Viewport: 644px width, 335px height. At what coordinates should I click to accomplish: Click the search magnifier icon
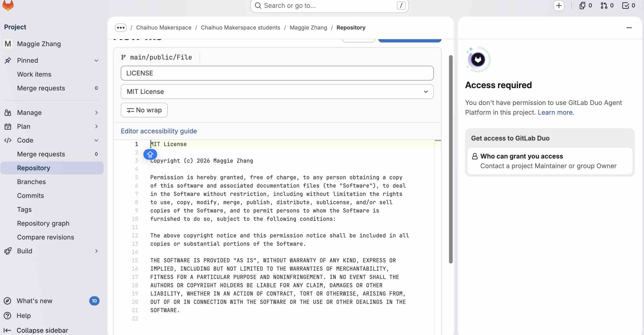pos(258,6)
